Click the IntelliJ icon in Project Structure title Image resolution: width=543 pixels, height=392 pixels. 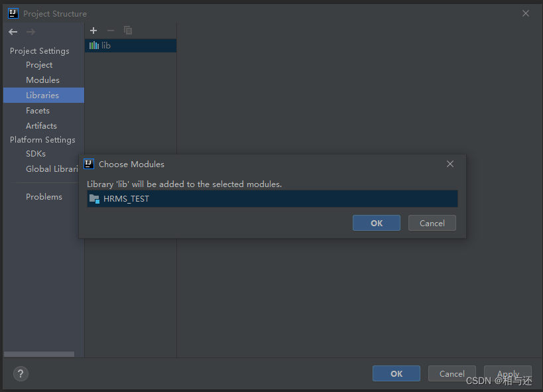[13, 13]
